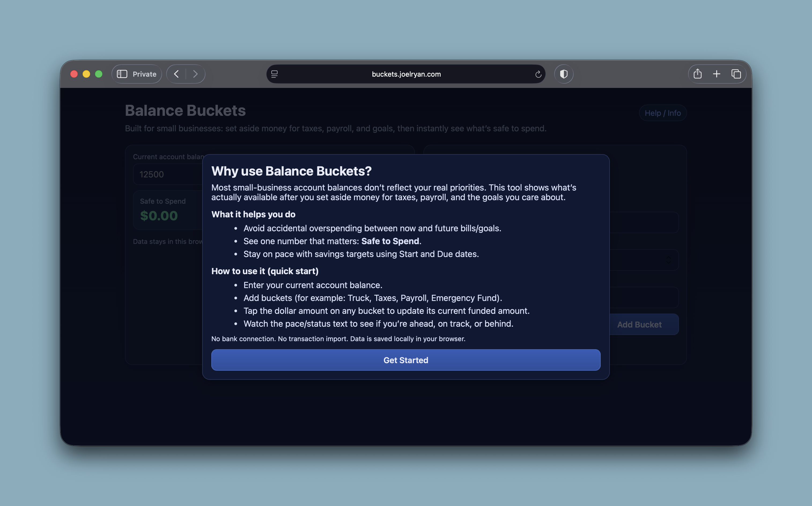Image resolution: width=812 pixels, height=506 pixels.
Task: Open the page settings icon in the address bar
Action: point(275,74)
